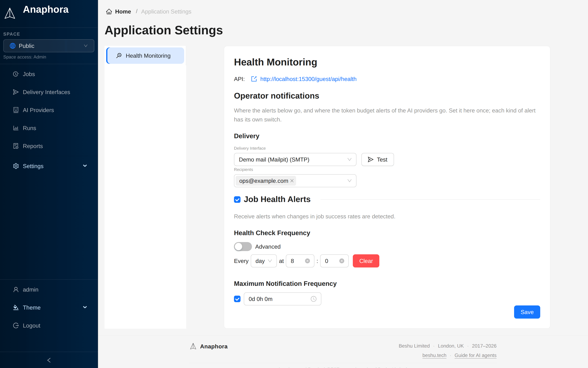Remove ops@example.com recipient tag

point(292,181)
